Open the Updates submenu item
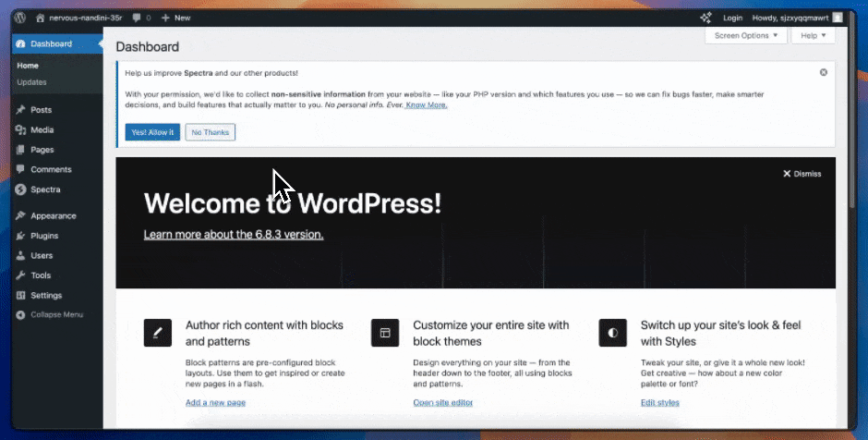This screenshot has width=868, height=440. click(31, 82)
